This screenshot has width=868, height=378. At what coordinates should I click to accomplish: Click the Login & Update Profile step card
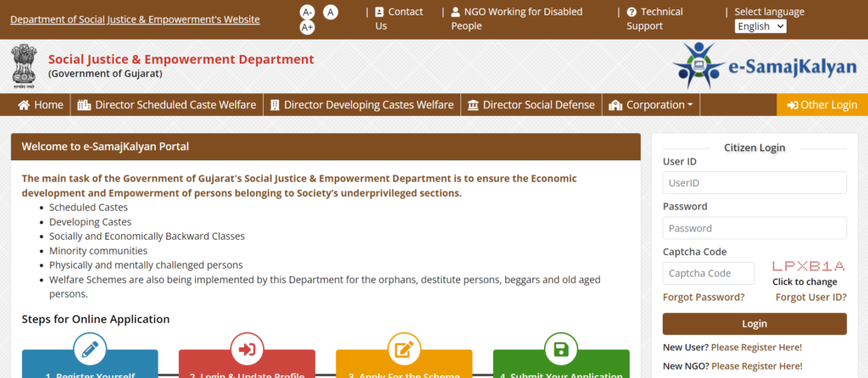247,364
